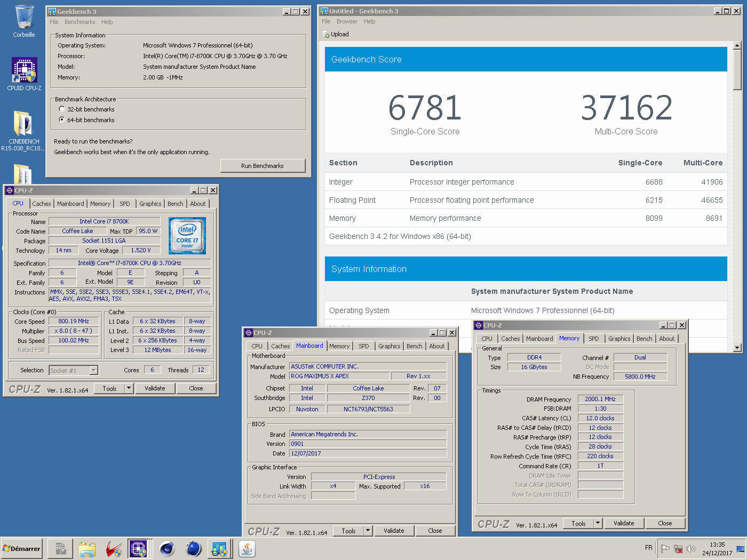747x560 pixels.
Task: Open Action Center flag in system tray
Action: (x=665, y=549)
